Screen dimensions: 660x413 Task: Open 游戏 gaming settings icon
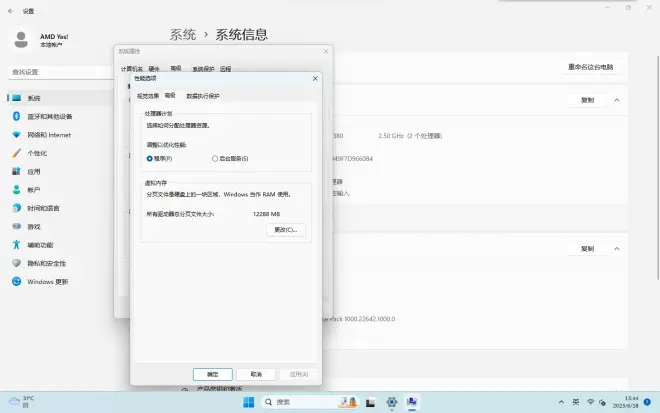coord(16,226)
